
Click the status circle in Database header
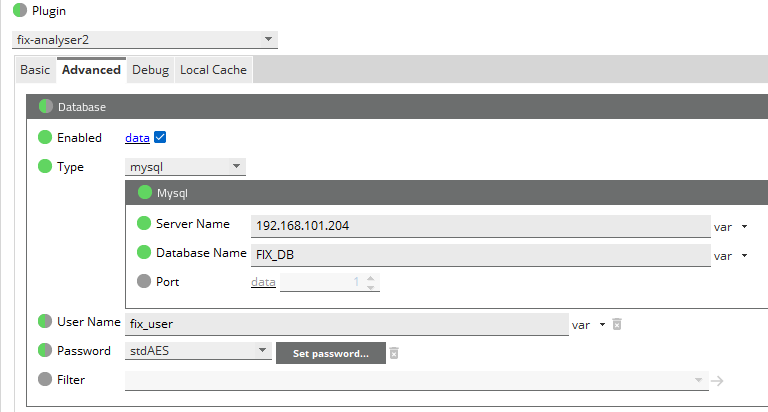46,106
